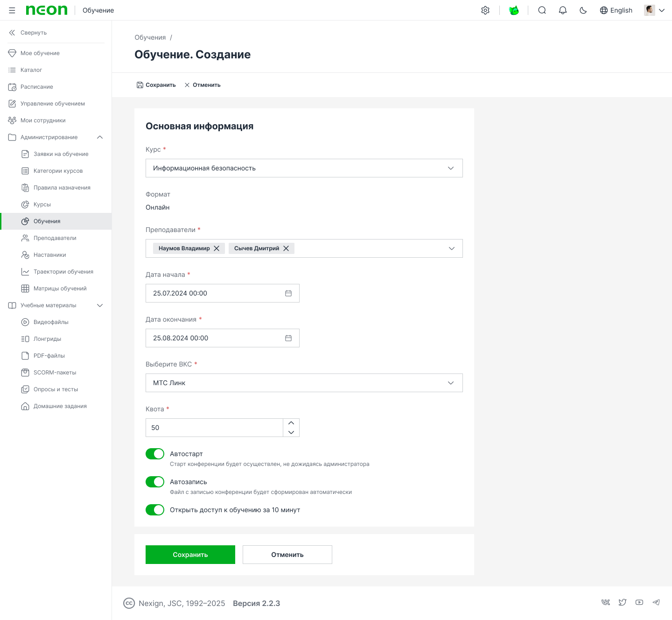Open calendar picker for Дата окончания
The height and width of the screenshot is (620, 672).
coord(288,338)
